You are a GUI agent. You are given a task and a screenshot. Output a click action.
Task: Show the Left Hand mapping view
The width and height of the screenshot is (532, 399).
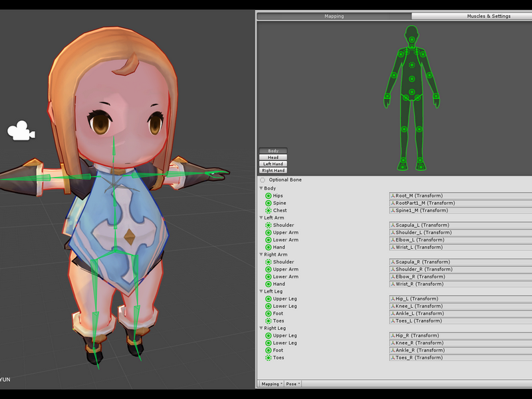coord(273,164)
